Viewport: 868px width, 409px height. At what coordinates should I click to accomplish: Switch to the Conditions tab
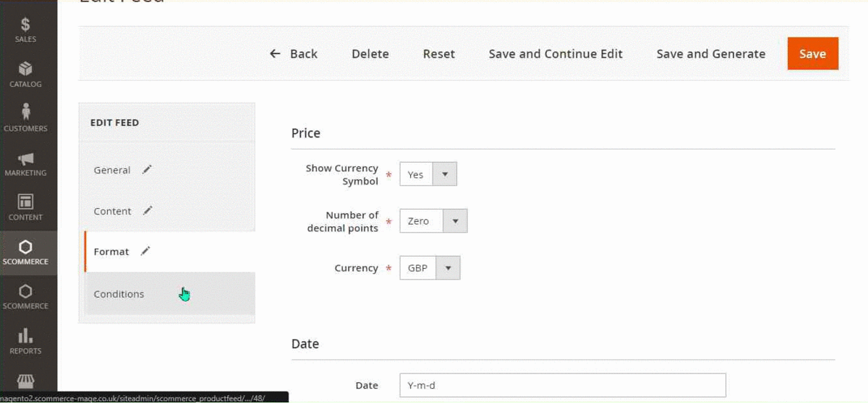point(119,294)
